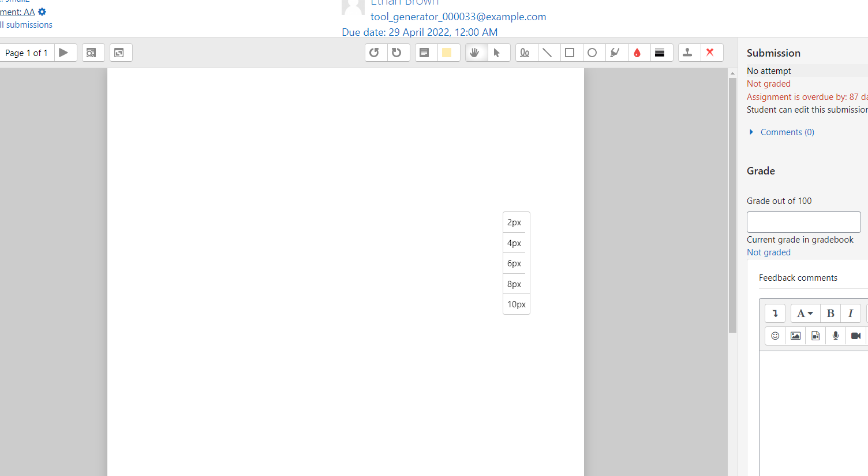Select the freehand pen tool

pyautogui.click(x=526, y=53)
